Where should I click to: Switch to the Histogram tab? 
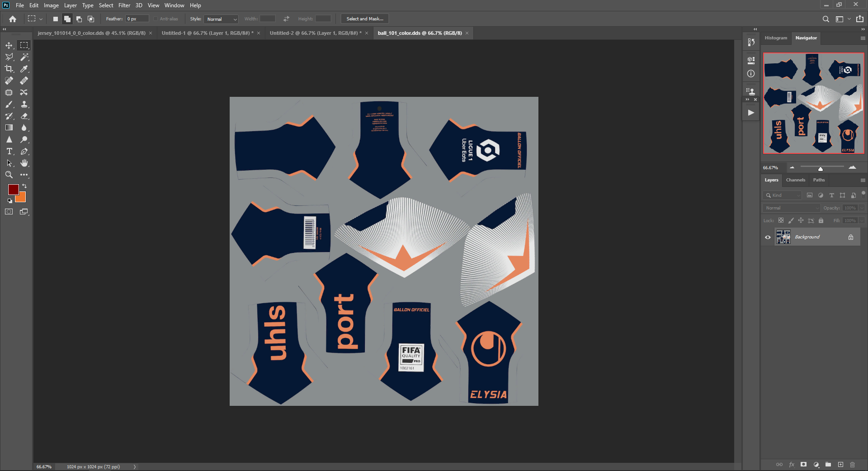point(776,38)
